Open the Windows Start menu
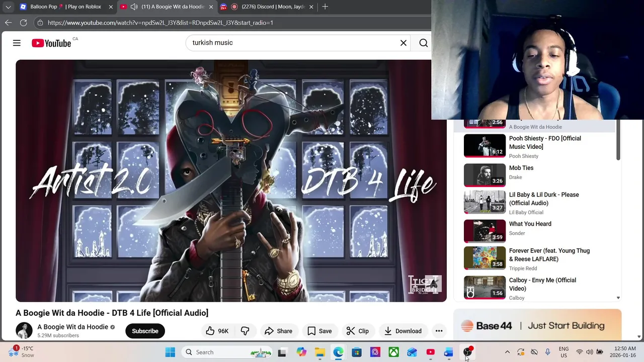 (170, 352)
